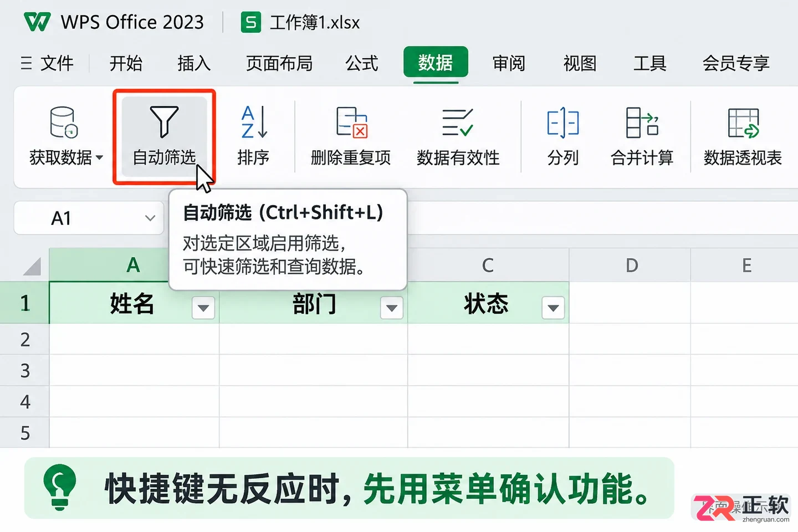The width and height of the screenshot is (798, 532).
Task: Open the 工具 tab
Action: tap(650, 63)
